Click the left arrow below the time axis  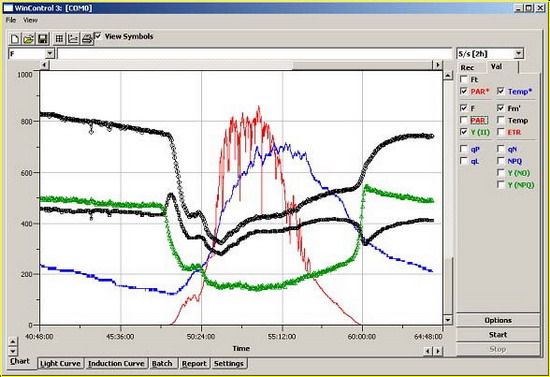click(x=428, y=351)
